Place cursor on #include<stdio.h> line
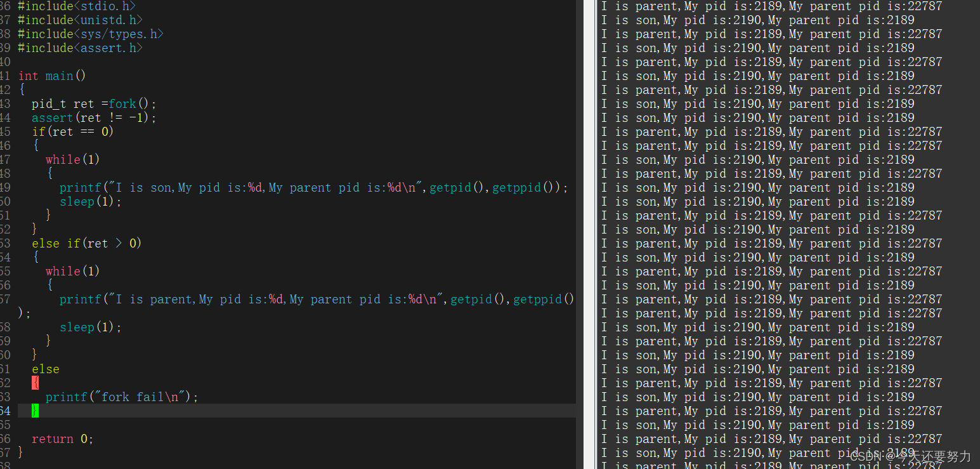The height and width of the screenshot is (469, 980). tap(77, 6)
